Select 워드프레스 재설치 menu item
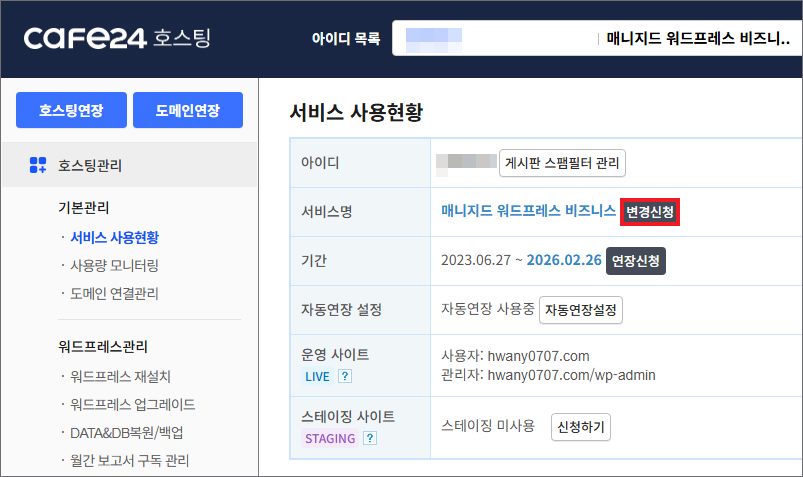Image resolution: width=803 pixels, height=477 pixels. (114, 376)
